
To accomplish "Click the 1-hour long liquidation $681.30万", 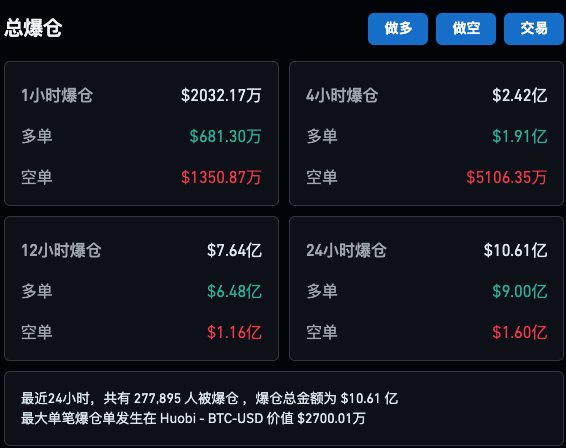I will [x=225, y=136].
